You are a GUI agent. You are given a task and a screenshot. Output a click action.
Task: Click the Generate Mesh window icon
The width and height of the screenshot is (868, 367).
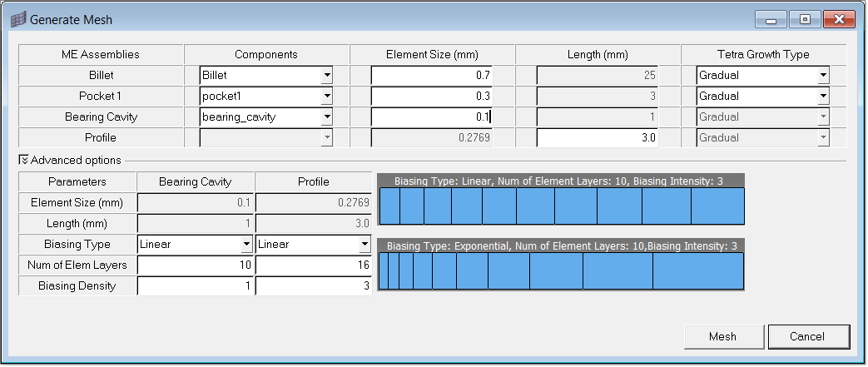[x=18, y=20]
